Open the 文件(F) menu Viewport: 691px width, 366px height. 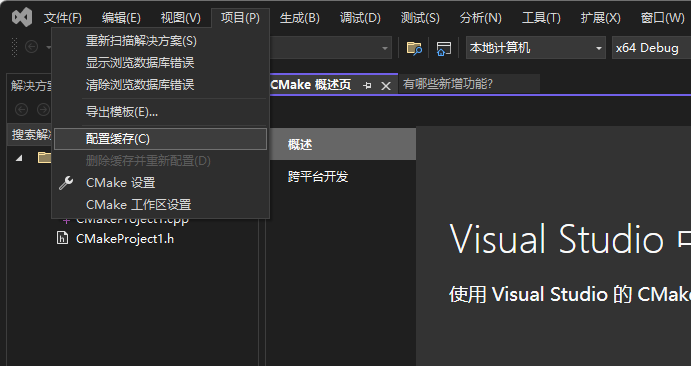[63, 18]
